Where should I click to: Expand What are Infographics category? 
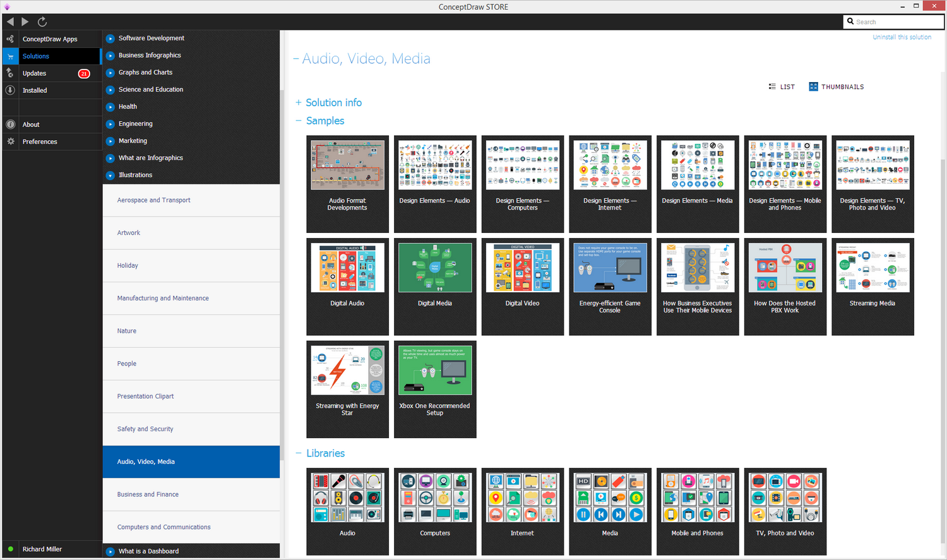pyautogui.click(x=110, y=158)
